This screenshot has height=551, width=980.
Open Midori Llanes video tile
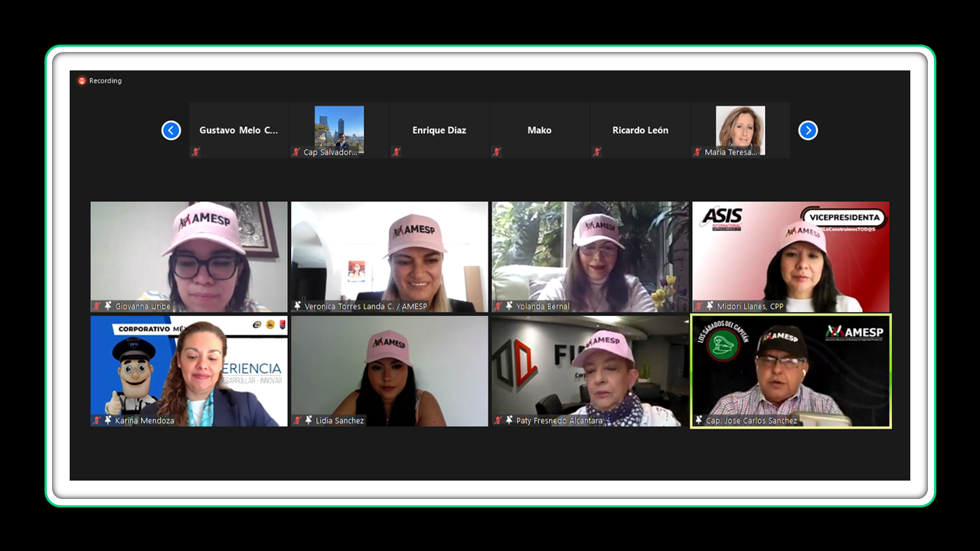coord(791,256)
